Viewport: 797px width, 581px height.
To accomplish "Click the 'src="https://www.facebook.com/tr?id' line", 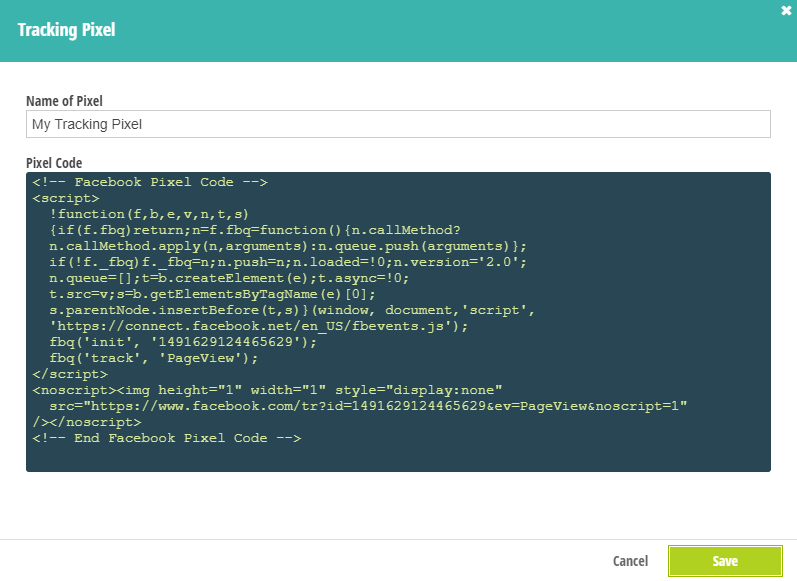I will (368, 406).
